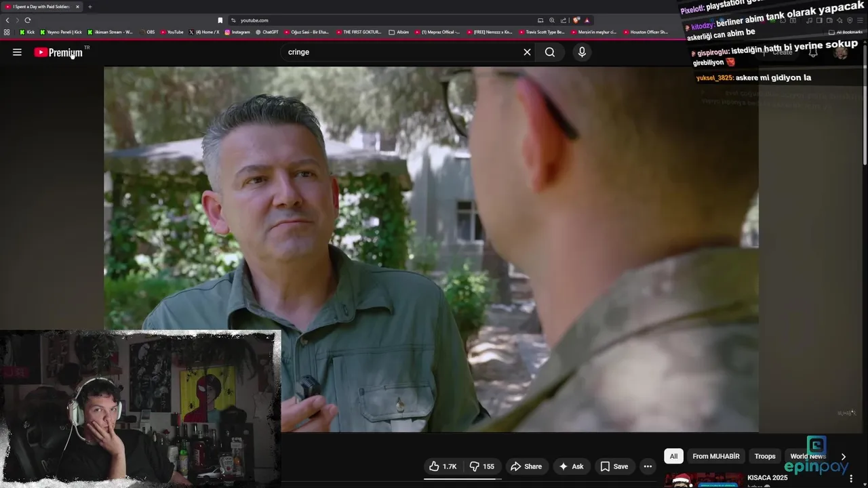Click the zoom magnifier icon in address bar
This screenshot has width=868, height=488.
(x=552, y=20)
